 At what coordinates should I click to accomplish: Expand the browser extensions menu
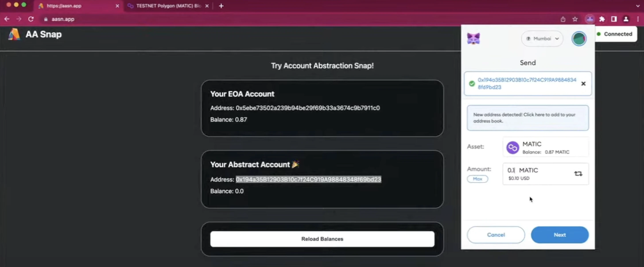601,19
